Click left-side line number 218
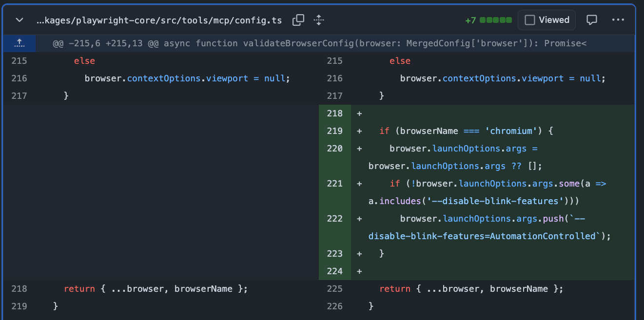 pos(19,289)
